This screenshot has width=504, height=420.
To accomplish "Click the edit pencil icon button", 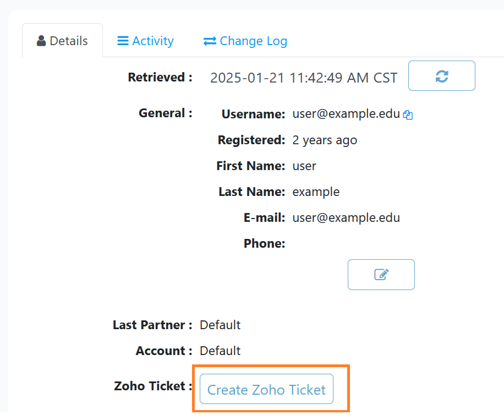I will tap(381, 274).
